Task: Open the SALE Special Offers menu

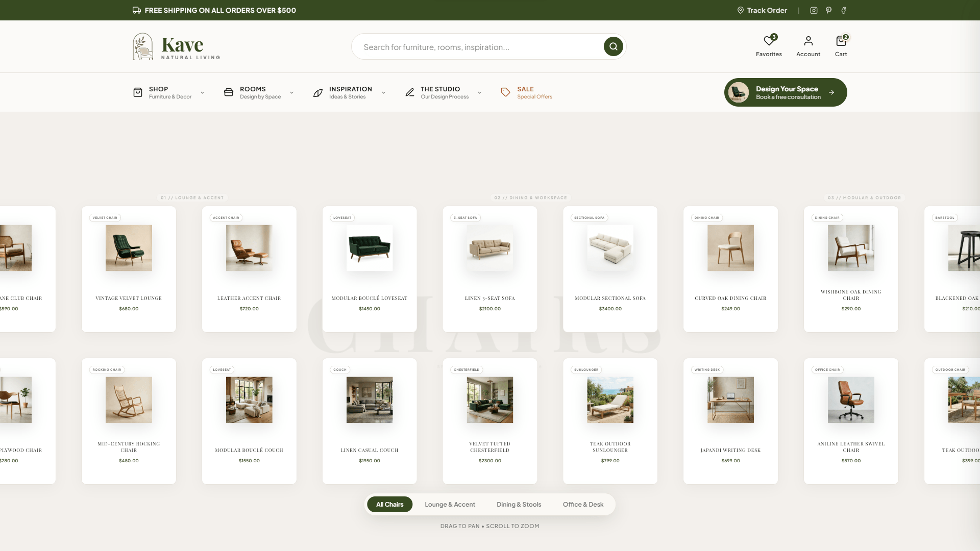Action: coord(526,92)
